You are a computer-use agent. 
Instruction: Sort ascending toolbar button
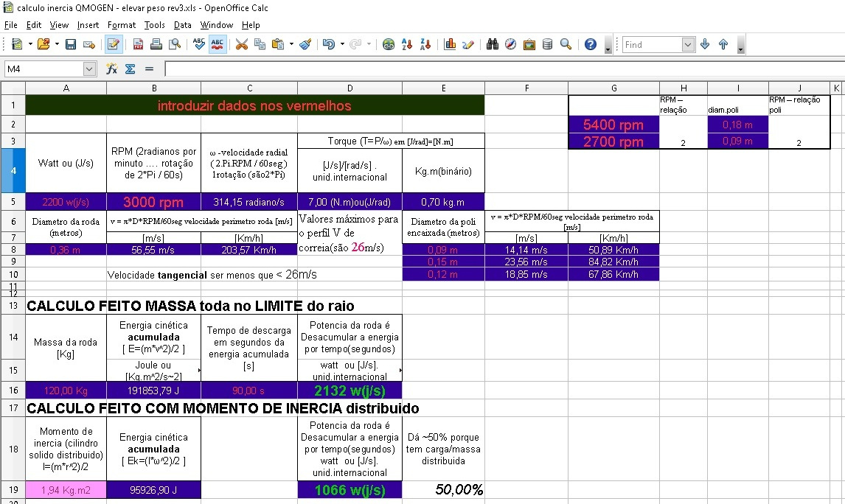coord(406,44)
